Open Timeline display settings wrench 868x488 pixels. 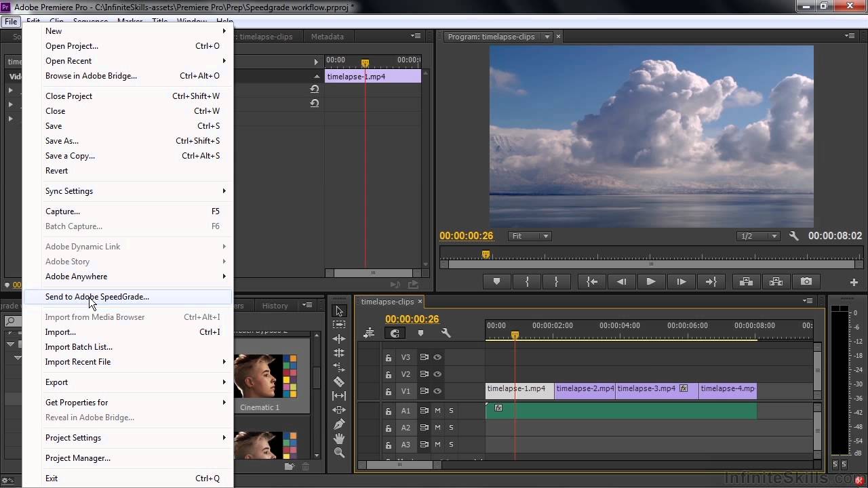(446, 333)
